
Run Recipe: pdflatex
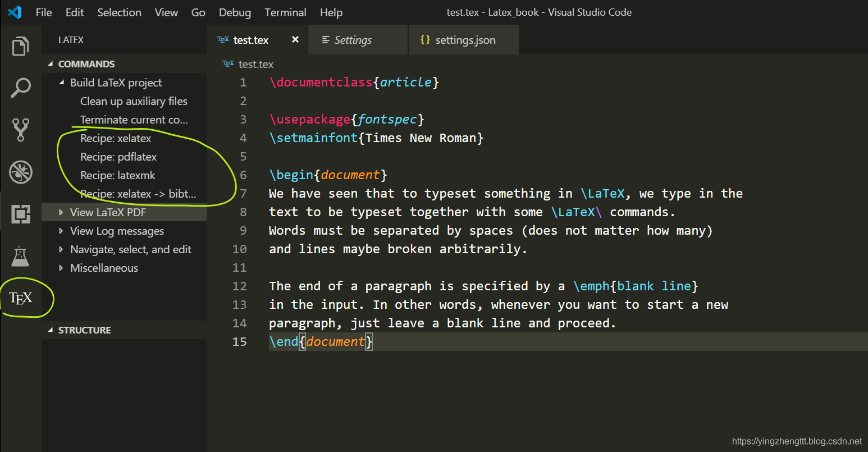[x=118, y=157]
